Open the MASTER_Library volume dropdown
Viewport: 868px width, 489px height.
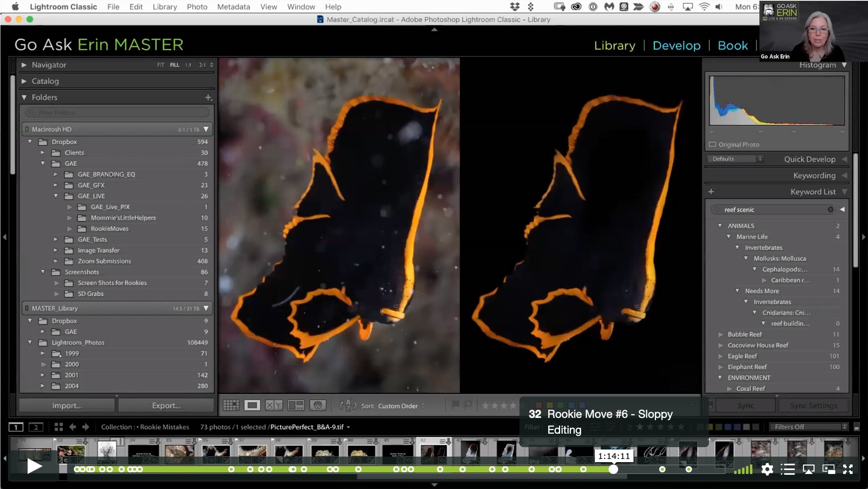tap(206, 308)
